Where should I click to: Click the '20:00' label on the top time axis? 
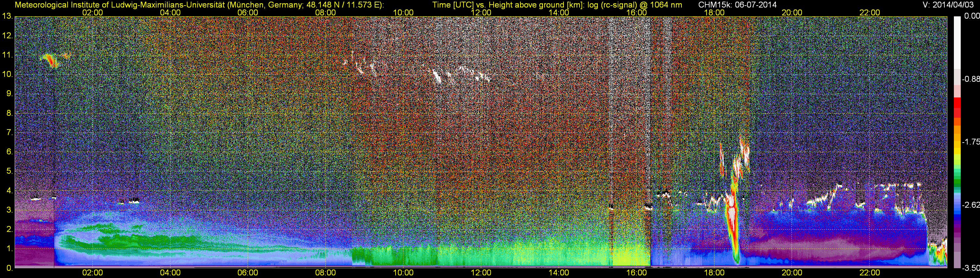point(792,12)
